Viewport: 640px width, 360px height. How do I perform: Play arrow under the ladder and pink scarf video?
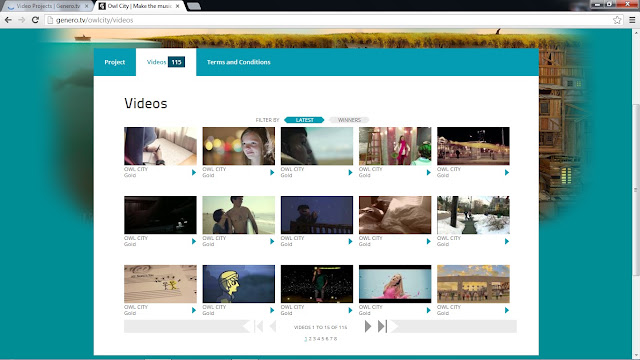click(x=429, y=173)
